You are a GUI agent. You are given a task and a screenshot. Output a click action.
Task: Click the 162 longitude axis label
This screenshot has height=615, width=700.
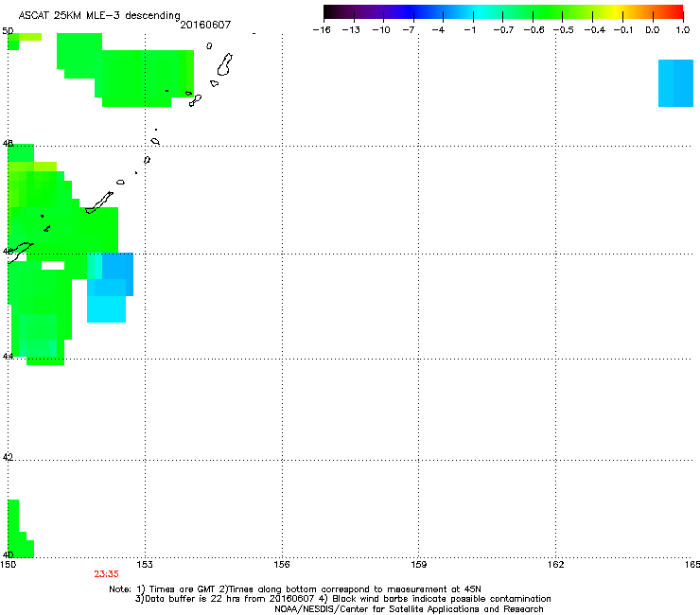coord(556,565)
